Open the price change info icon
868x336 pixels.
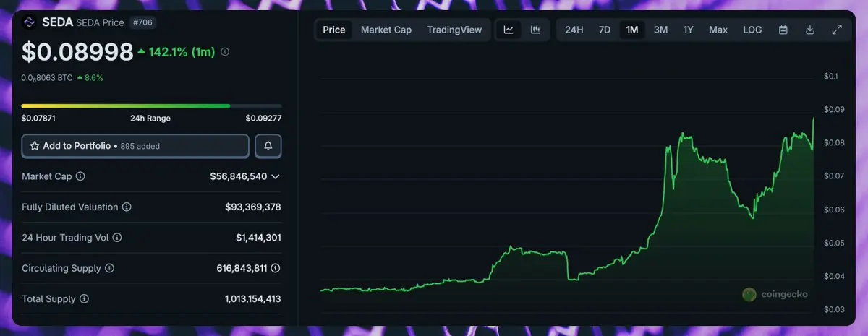[x=225, y=52]
